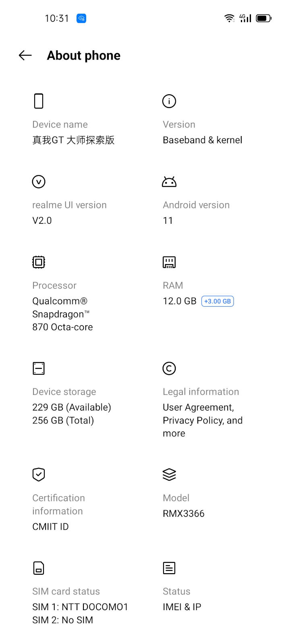The width and height of the screenshot is (290, 644).
Task: Tap the certification shield icon
Action: 39,475
